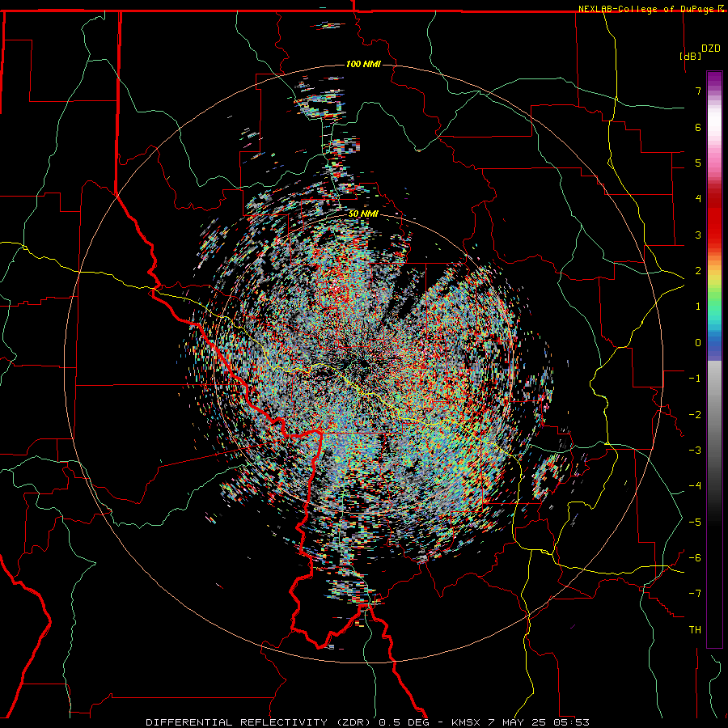Click the DZD legend title
The height and width of the screenshot is (728, 728).
pyautogui.click(x=711, y=49)
